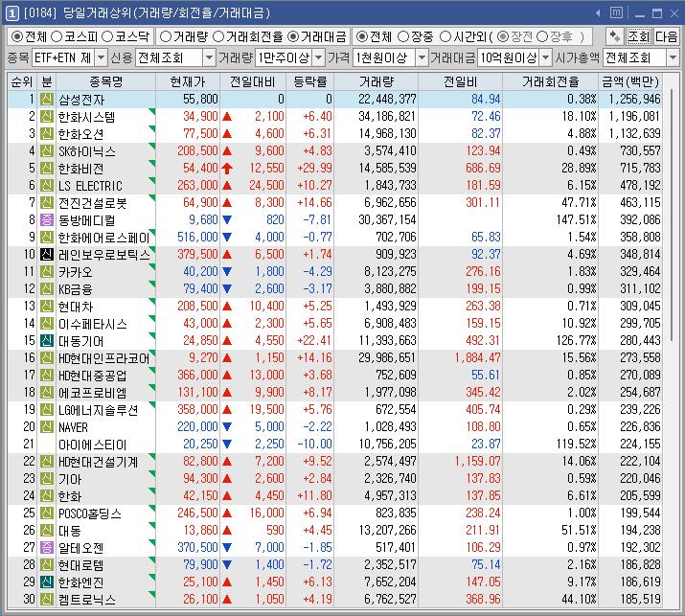The image size is (685, 616).
Task: Click the 전일비 column header
Action: point(460,81)
